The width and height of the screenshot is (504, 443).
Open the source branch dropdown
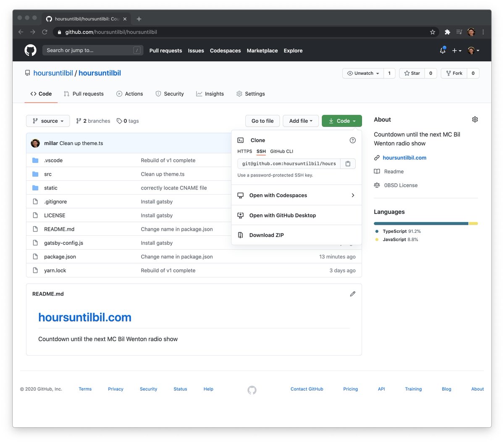point(48,121)
